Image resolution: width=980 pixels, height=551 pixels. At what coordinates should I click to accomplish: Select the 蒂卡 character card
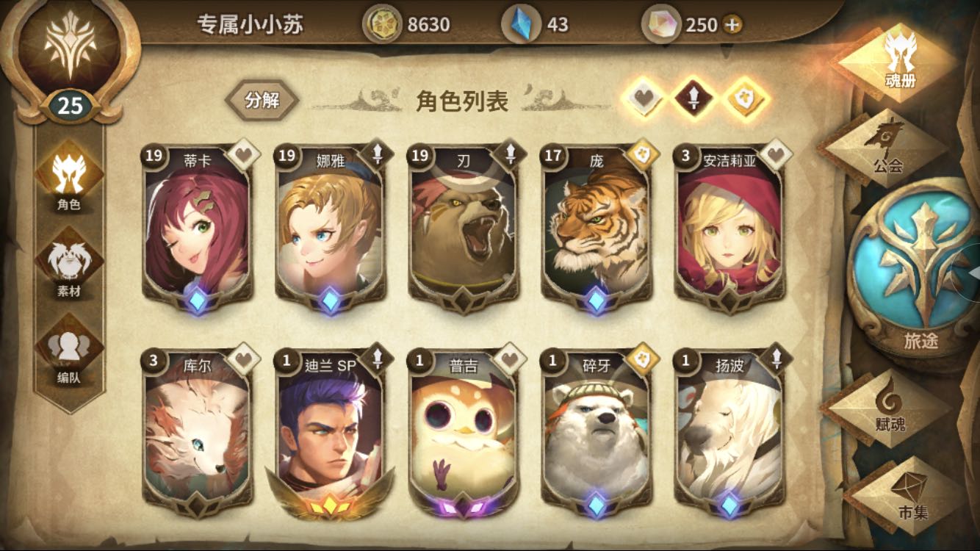point(198,228)
